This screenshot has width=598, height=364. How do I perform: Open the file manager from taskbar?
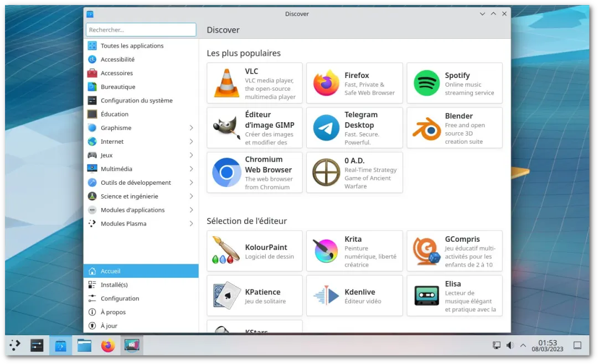click(x=84, y=346)
